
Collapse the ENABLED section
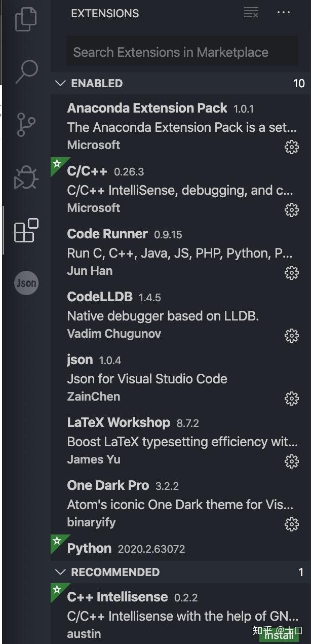[60, 83]
